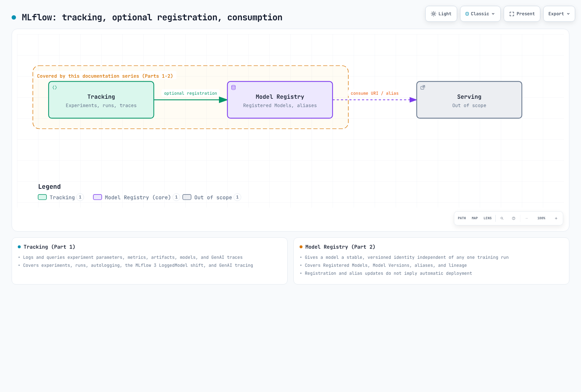Click the count badge next to Tracking legend

click(80, 197)
